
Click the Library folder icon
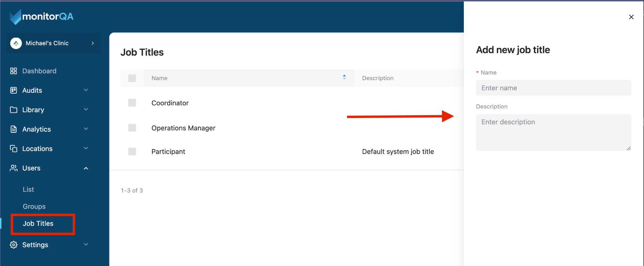pyautogui.click(x=14, y=110)
